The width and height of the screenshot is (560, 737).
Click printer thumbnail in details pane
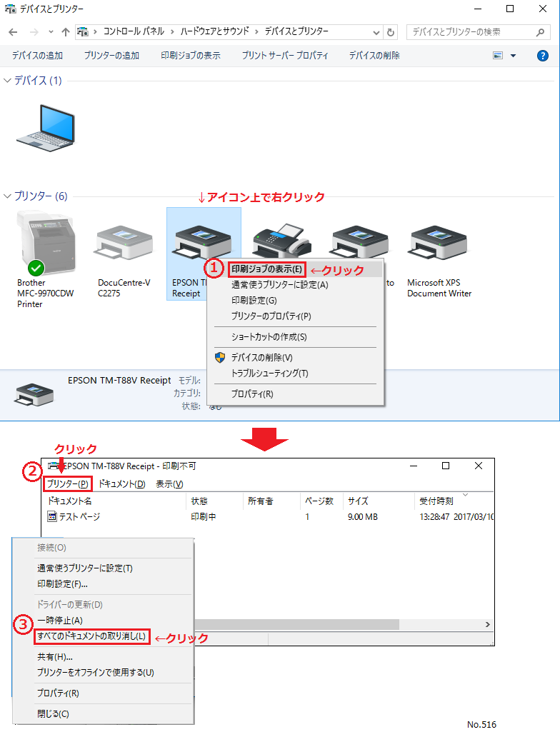[x=34, y=394]
